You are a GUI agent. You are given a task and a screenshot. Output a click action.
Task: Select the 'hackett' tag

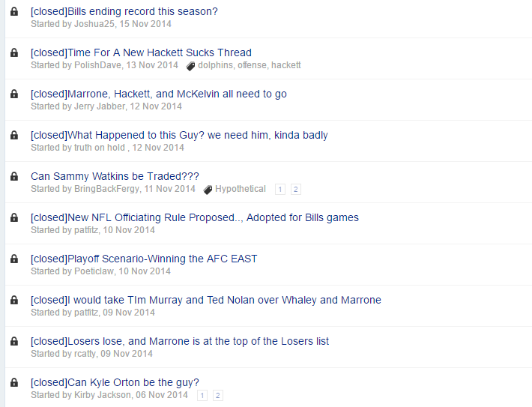[286, 65]
